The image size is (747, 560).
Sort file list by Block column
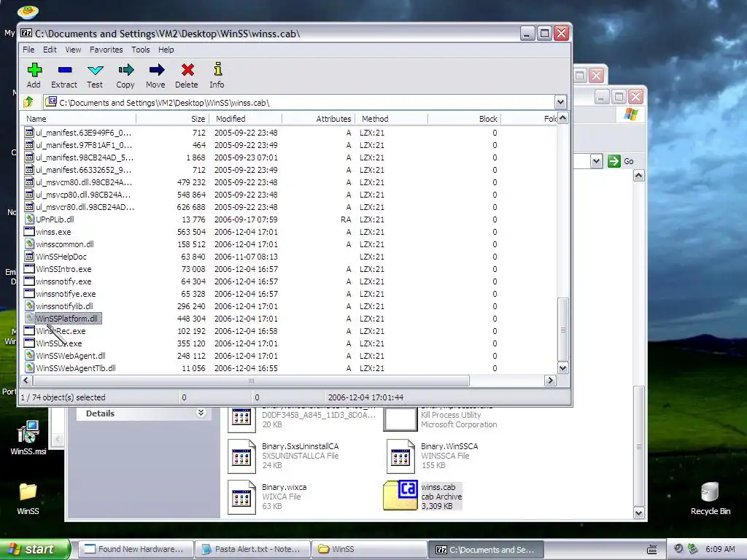click(464, 119)
